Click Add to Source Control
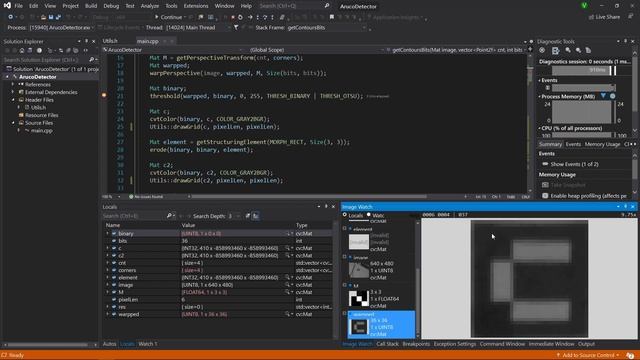 click(588, 356)
